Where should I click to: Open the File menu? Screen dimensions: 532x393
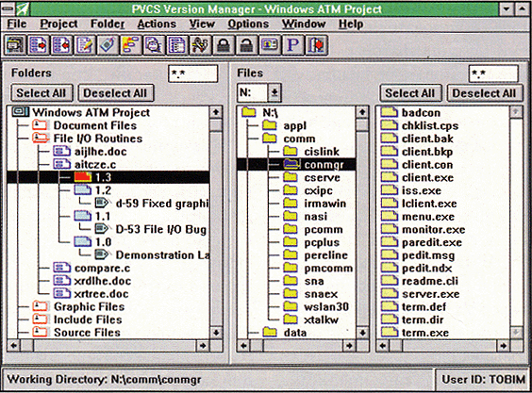pyautogui.click(x=17, y=24)
